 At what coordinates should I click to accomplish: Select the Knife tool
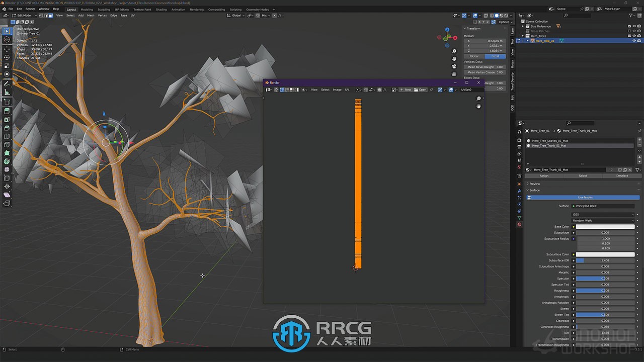[7, 145]
